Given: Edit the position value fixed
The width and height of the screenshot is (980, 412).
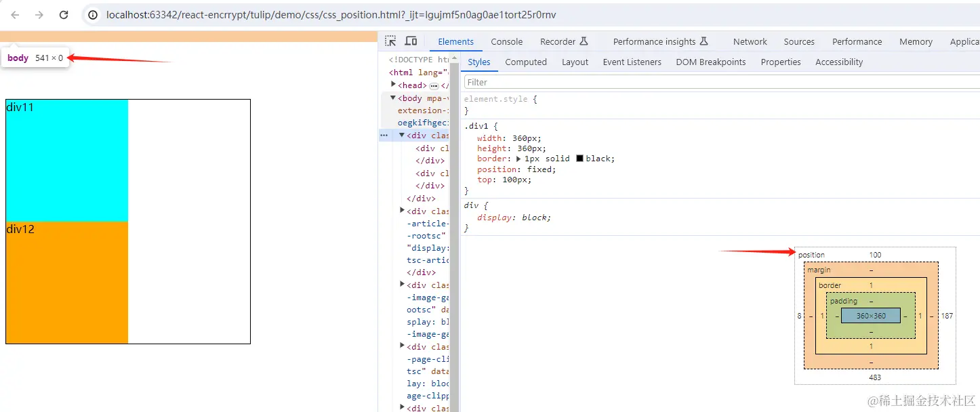Looking at the screenshot, I should click(539, 169).
